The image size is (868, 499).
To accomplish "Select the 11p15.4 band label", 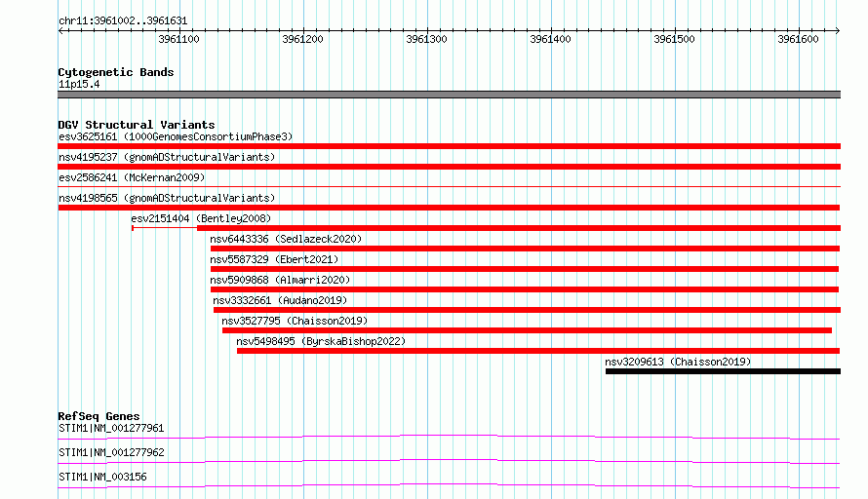I will pos(79,84).
